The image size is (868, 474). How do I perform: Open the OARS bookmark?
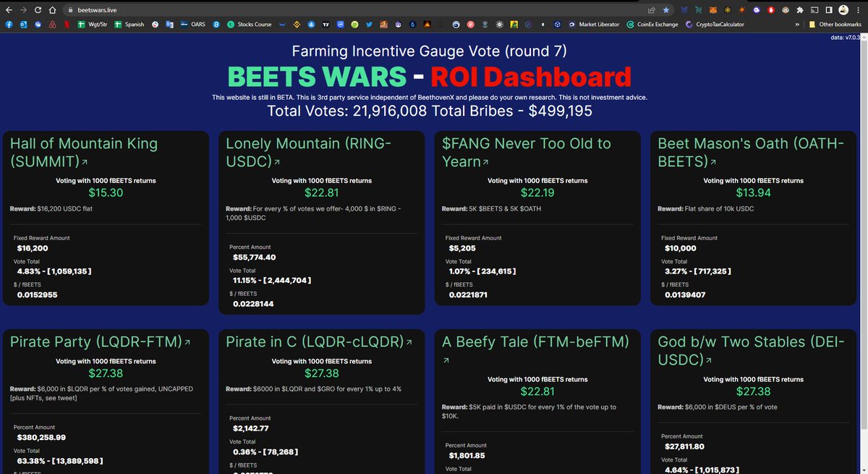(192, 25)
